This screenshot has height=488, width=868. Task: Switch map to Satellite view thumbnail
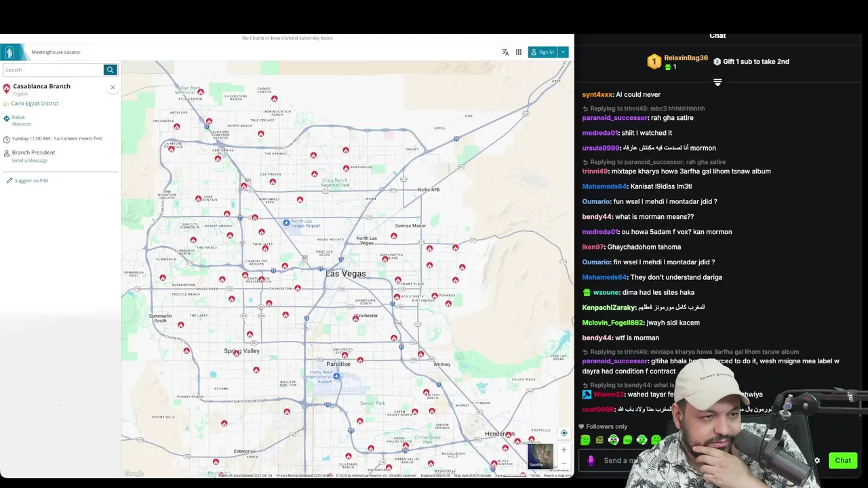click(x=540, y=456)
